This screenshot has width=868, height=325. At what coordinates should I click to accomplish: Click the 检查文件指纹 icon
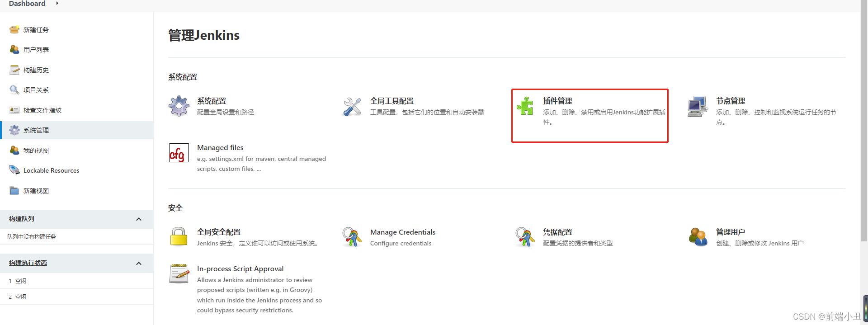(14, 110)
